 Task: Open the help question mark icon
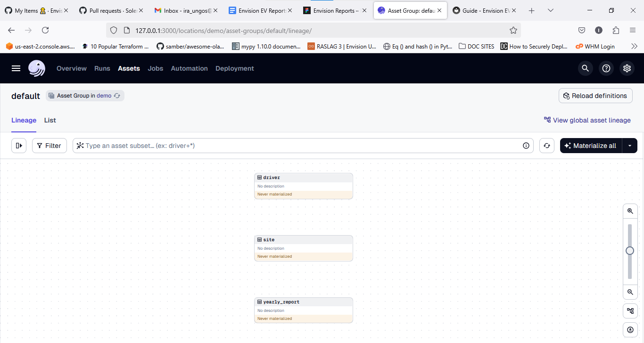tap(606, 68)
